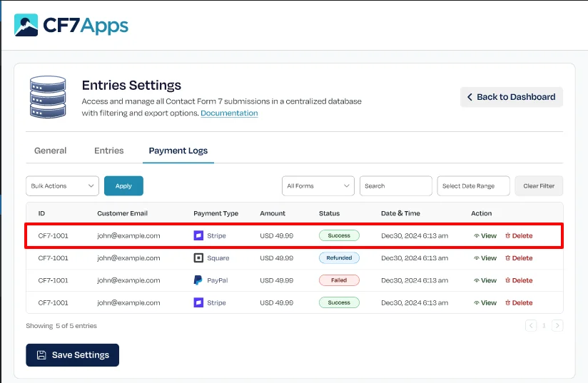This screenshot has height=383, width=588.
Task: Click CF7-1001 ID in the Square row
Action: click(53, 258)
